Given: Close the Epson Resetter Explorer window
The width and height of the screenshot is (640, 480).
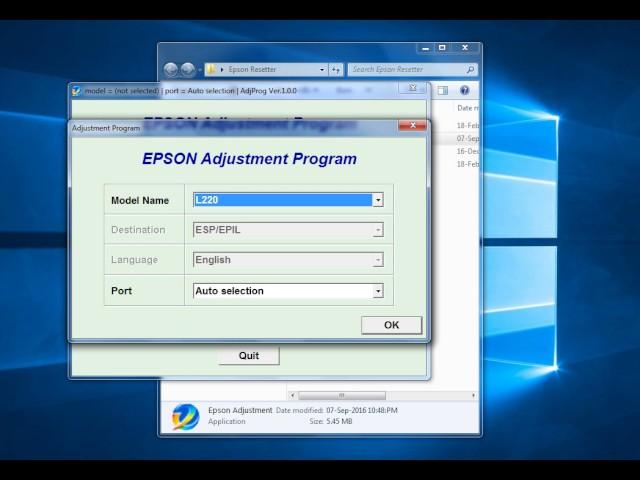Looking at the screenshot, I should tap(465, 48).
